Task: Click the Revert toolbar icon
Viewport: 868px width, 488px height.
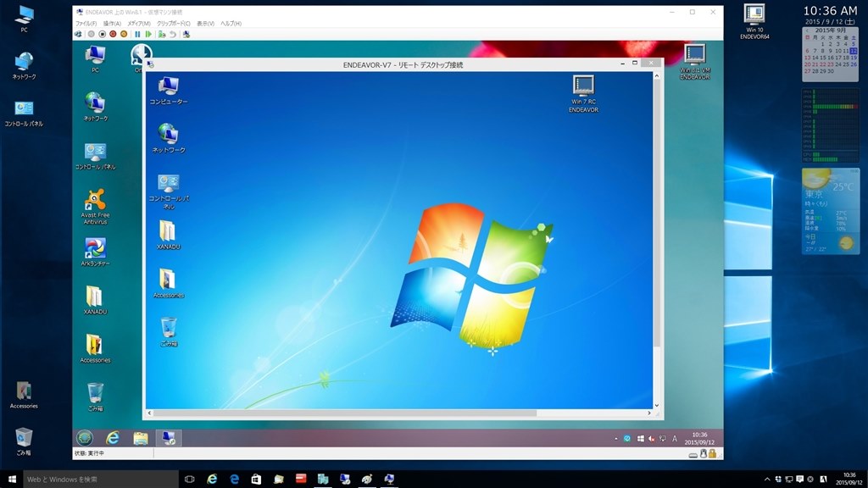Action: click(173, 34)
